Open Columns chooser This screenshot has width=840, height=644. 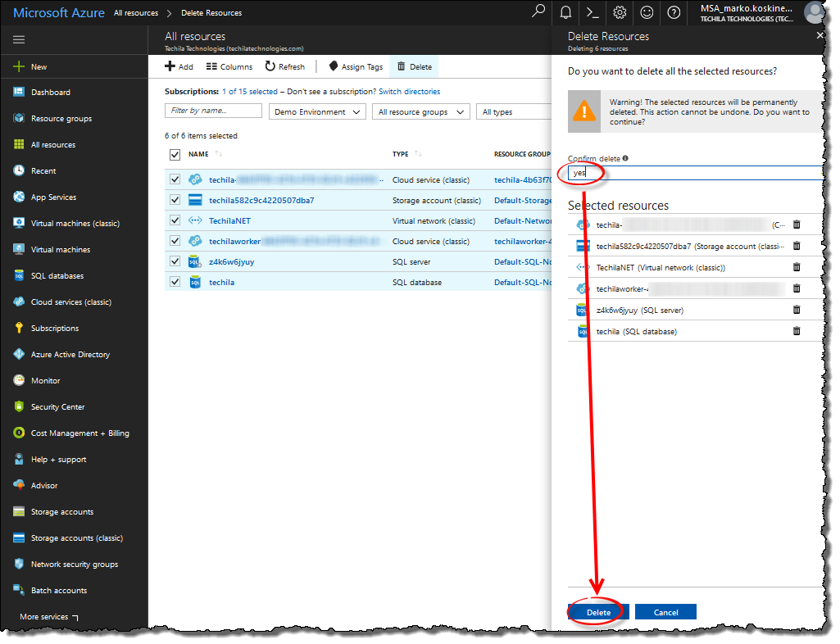(229, 67)
